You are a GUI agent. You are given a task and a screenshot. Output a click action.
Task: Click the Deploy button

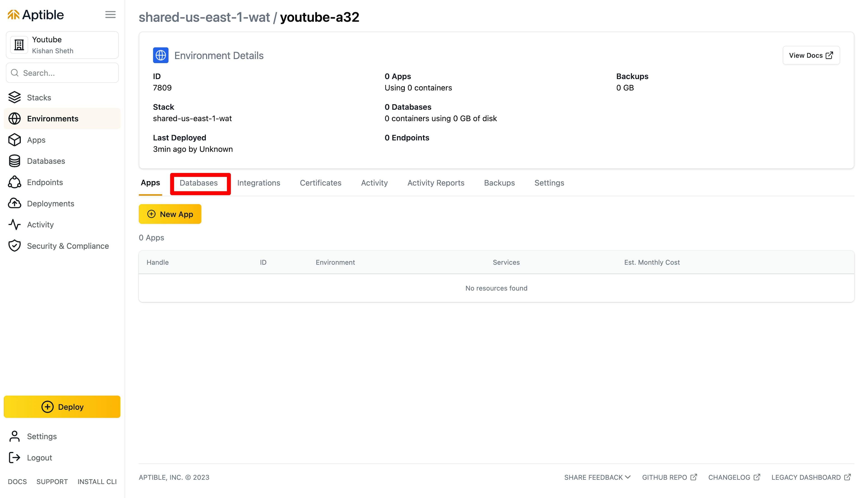pos(61,407)
